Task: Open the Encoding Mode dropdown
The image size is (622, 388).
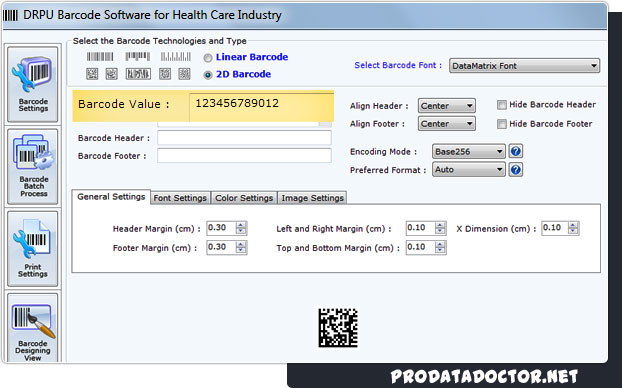Action: coord(468,152)
